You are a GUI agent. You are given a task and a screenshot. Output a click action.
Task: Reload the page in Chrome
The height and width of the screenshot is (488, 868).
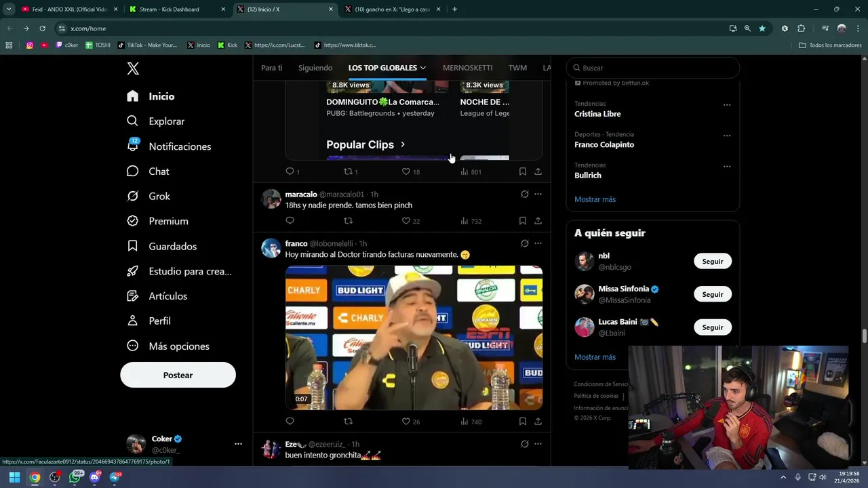click(42, 28)
